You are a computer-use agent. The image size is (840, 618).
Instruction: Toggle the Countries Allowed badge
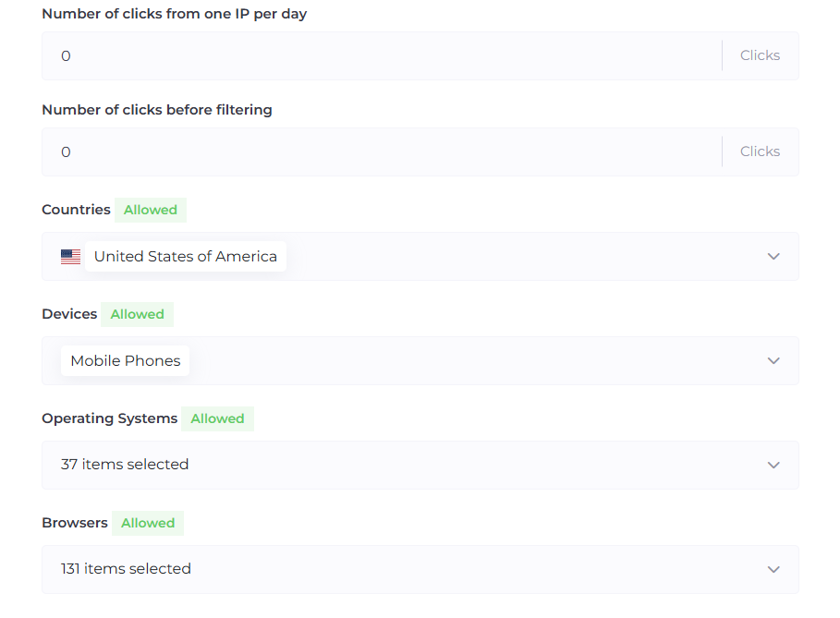click(151, 210)
